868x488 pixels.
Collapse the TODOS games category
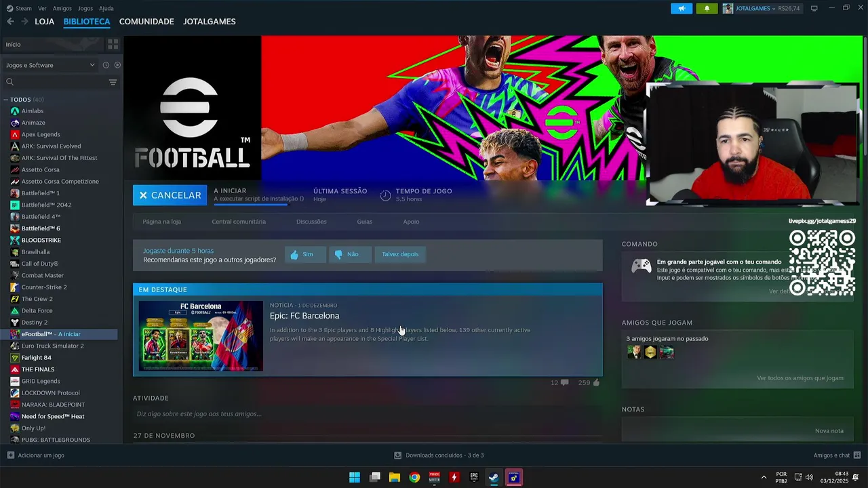pyautogui.click(x=6, y=100)
